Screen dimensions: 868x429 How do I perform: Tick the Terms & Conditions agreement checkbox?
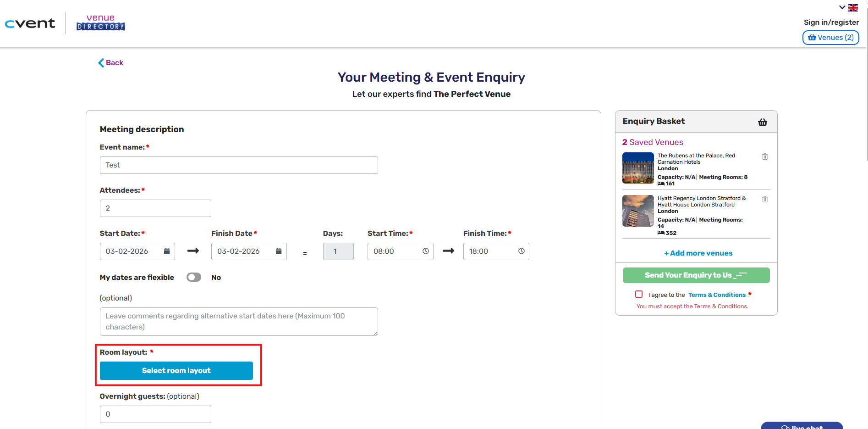[x=639, y=294]
